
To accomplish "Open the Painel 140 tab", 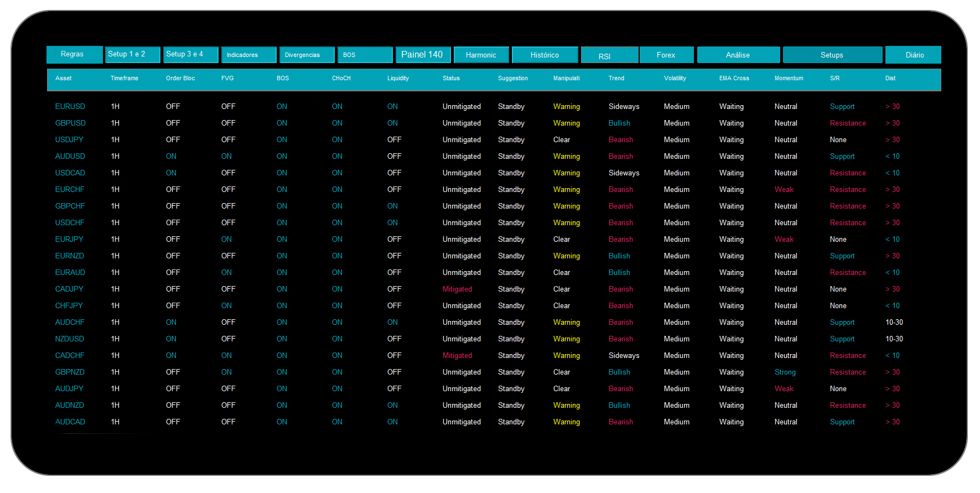I will pos(423,54).
